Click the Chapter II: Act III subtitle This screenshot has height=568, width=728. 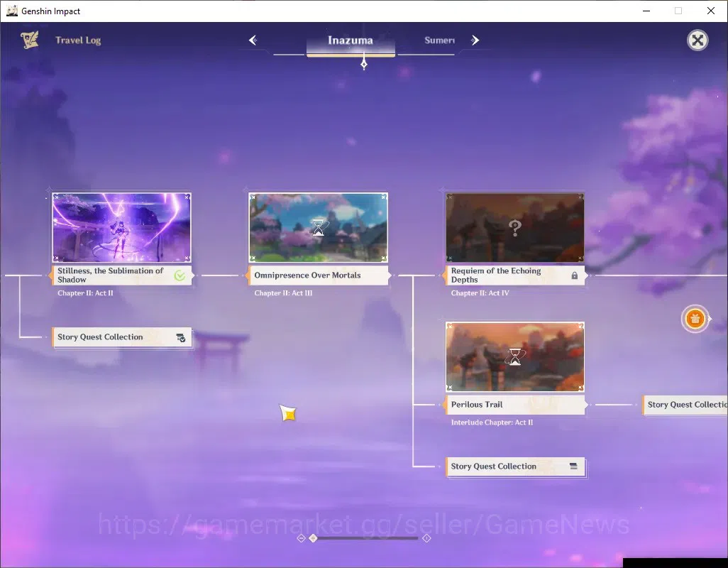[283, 293]
